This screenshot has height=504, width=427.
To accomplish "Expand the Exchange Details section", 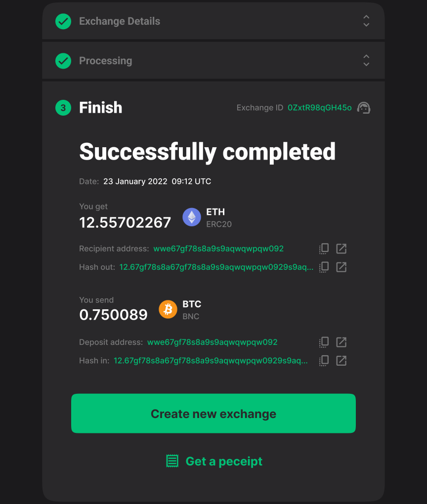I will click(x=366, y=21).
